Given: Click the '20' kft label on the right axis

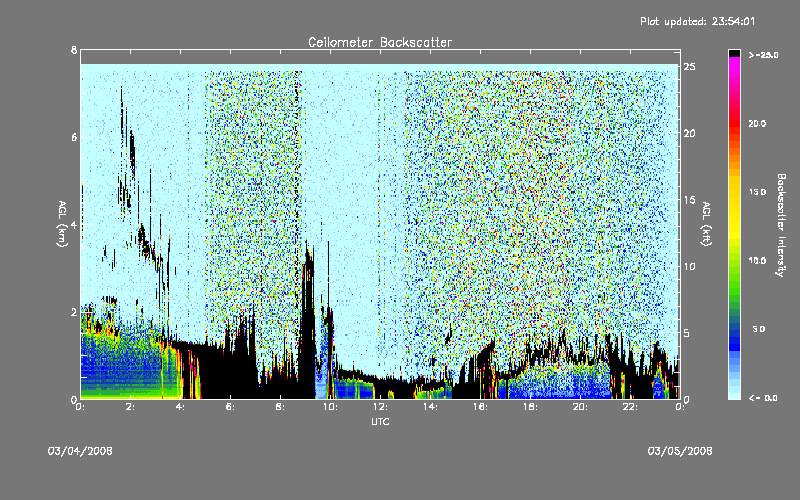Looking at the screenshot, I should pos(690,133).
